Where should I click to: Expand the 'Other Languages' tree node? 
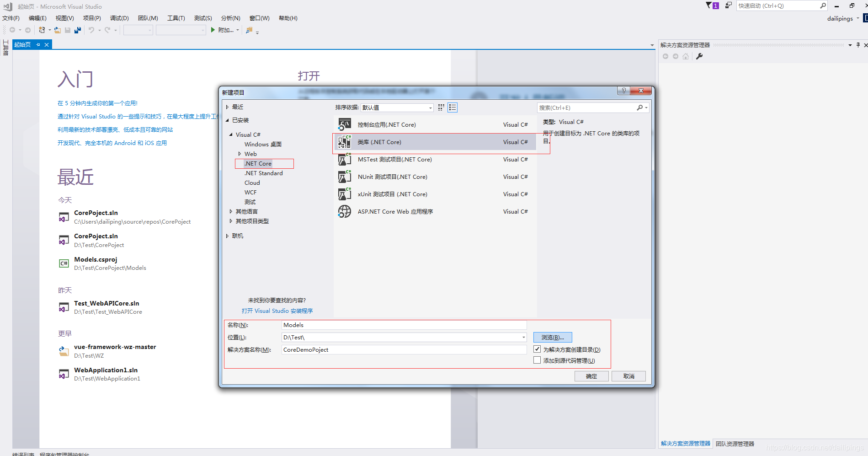231,211
